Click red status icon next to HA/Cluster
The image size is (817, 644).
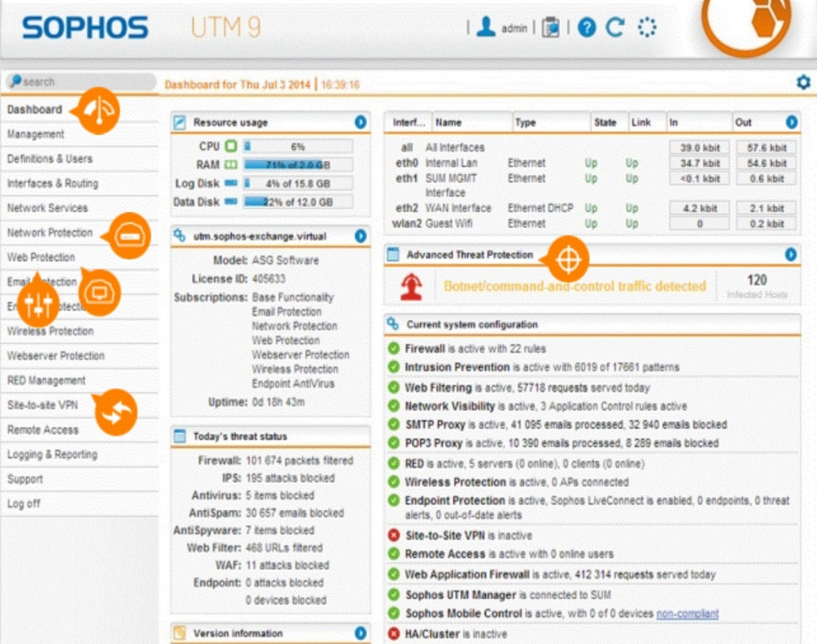pyautogui.click(x=394, y=633)
